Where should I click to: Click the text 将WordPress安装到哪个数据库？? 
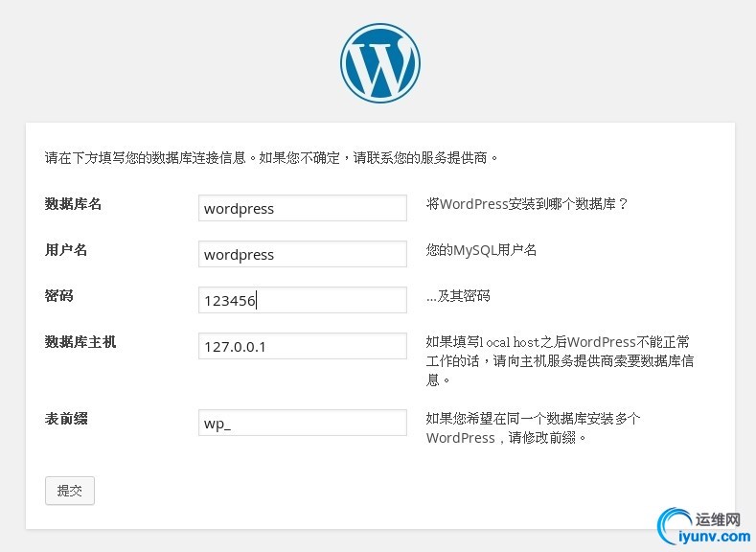tap(527, 204)
